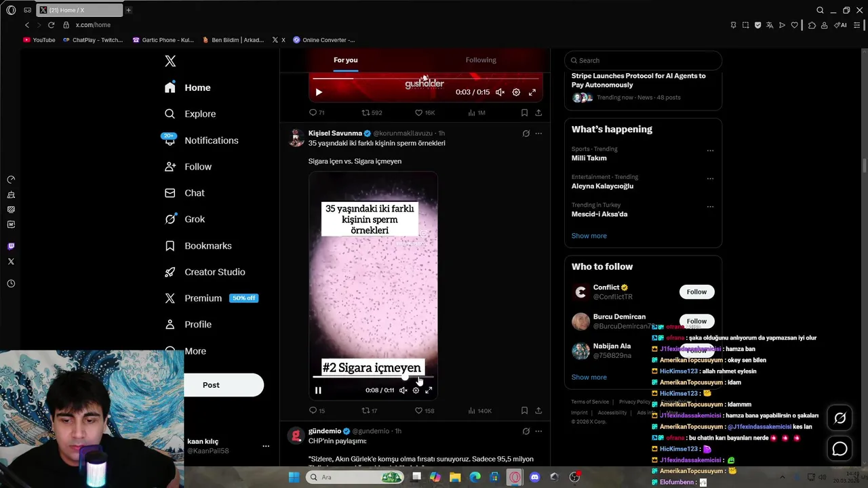Image resolution: width=868 pixels, height=488 pixels.
Task: Like the post with 158 likes
Action: click(425, 411)
